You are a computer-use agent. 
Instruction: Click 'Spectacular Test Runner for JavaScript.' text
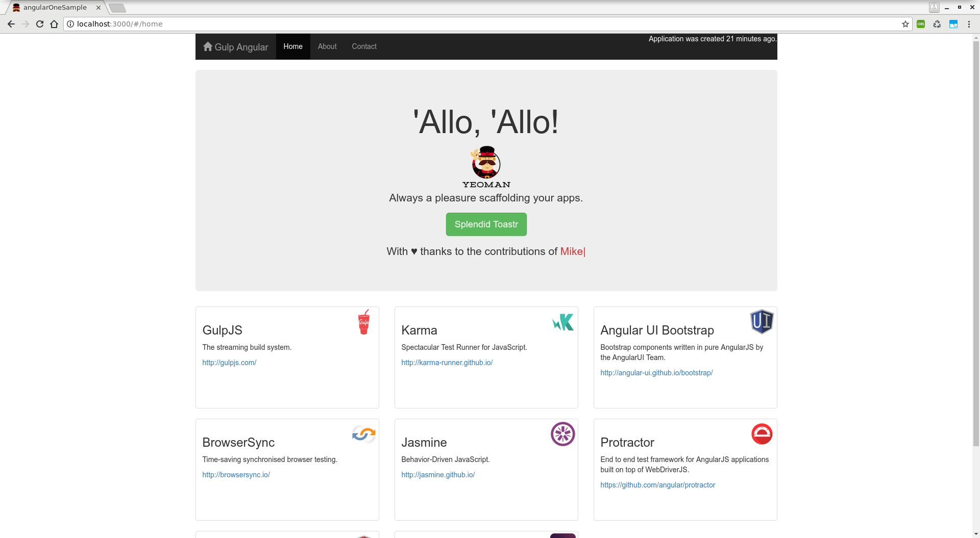464,347
